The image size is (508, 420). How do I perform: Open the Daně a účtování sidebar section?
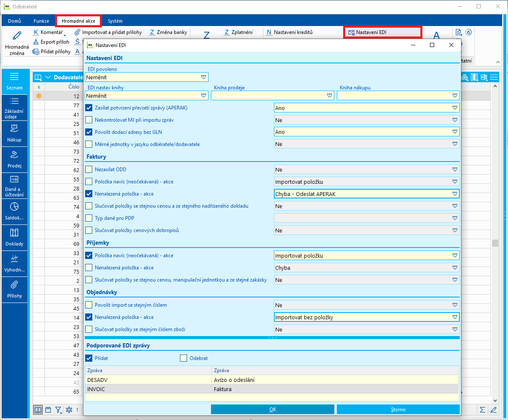click(x=15, y=185)
